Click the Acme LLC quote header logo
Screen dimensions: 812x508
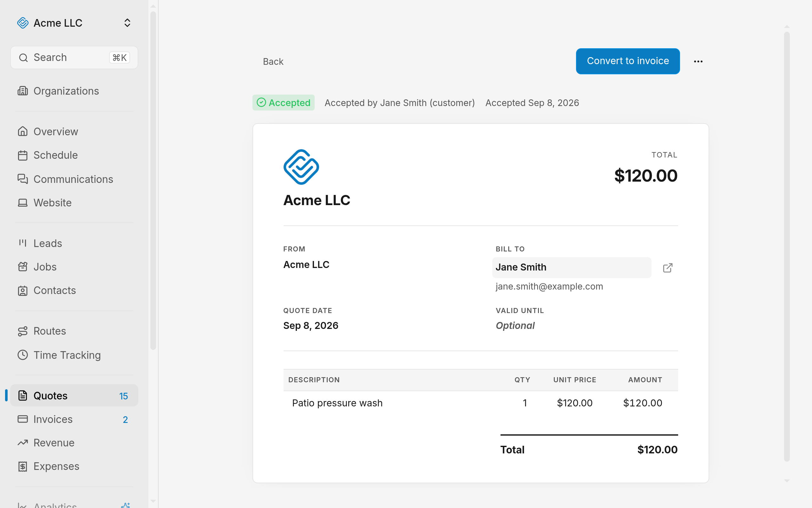coord(301,167)
